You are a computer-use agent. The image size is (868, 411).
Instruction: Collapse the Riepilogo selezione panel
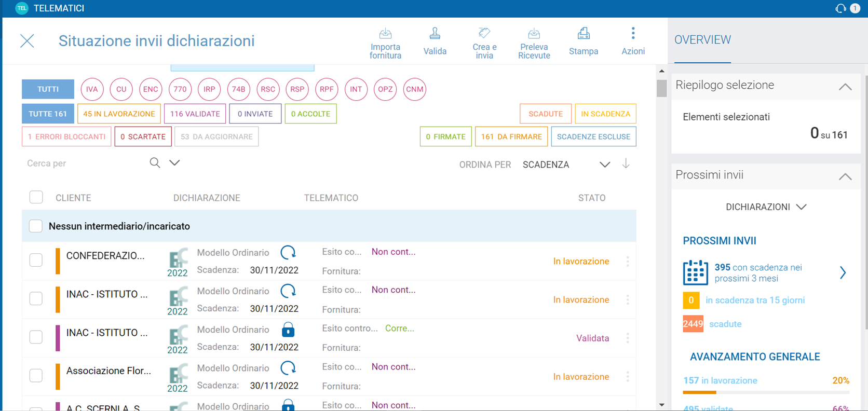point(845,87)
